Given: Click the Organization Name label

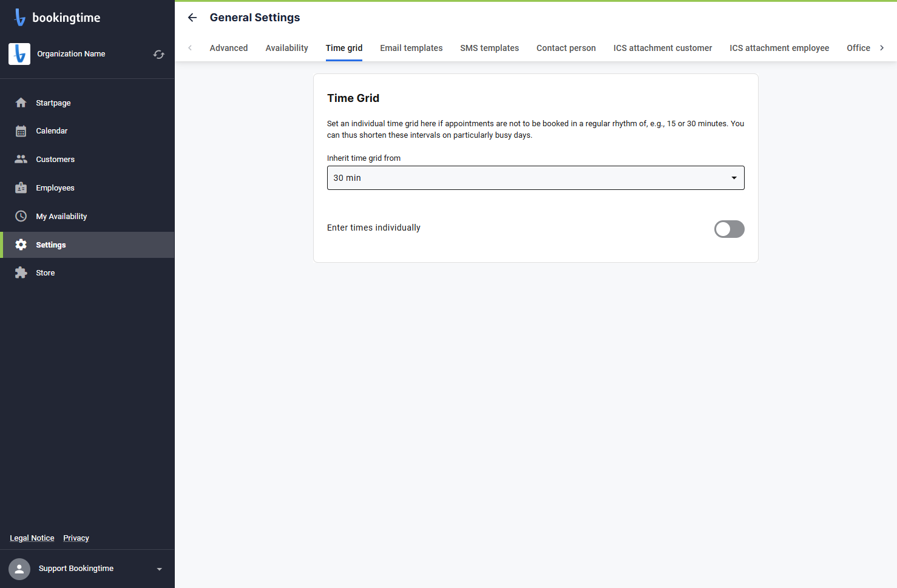Looking at the screenshot, I should click(71, 54).
